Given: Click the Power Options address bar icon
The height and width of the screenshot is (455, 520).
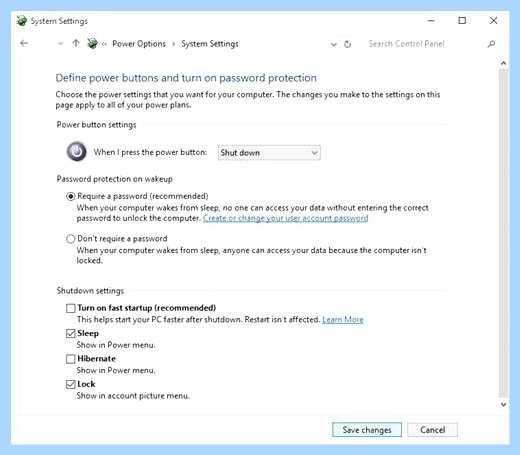Looking at the screenshot, I should (92, 43).
